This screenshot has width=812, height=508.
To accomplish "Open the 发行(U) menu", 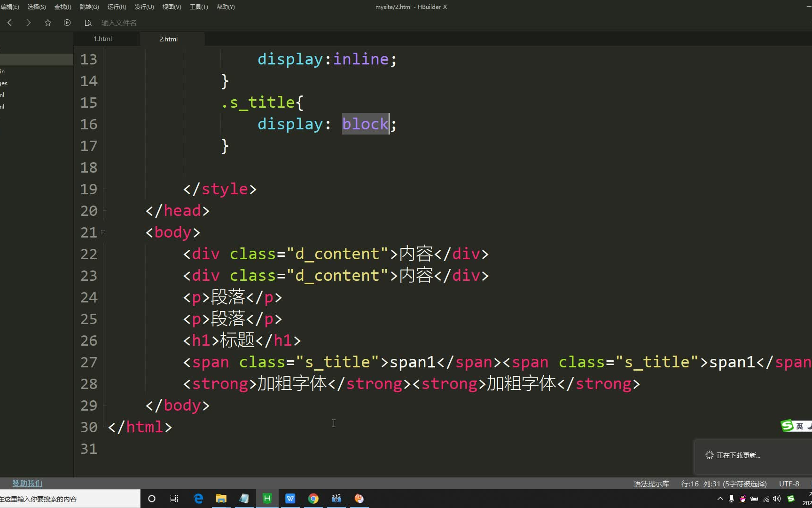I will coord(144,7).
